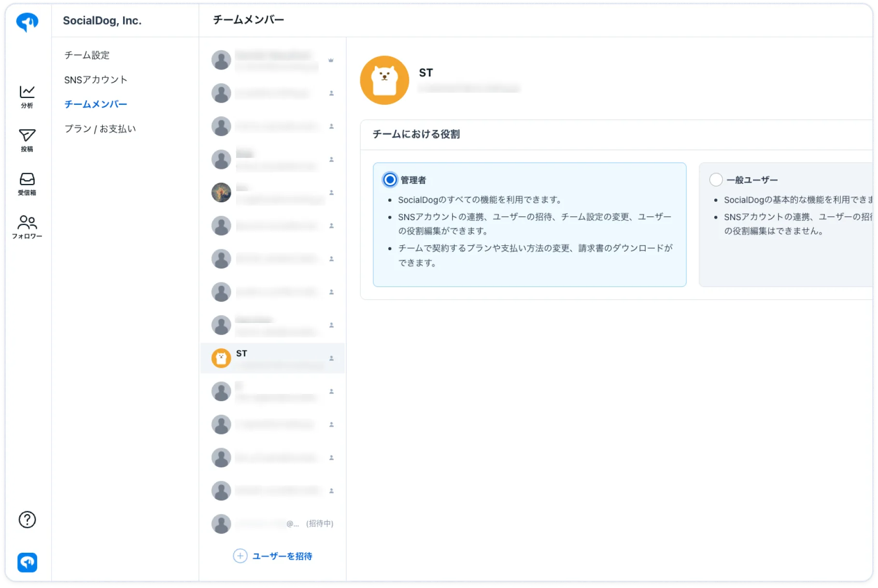Select the ST member row in list

[272, 358]
